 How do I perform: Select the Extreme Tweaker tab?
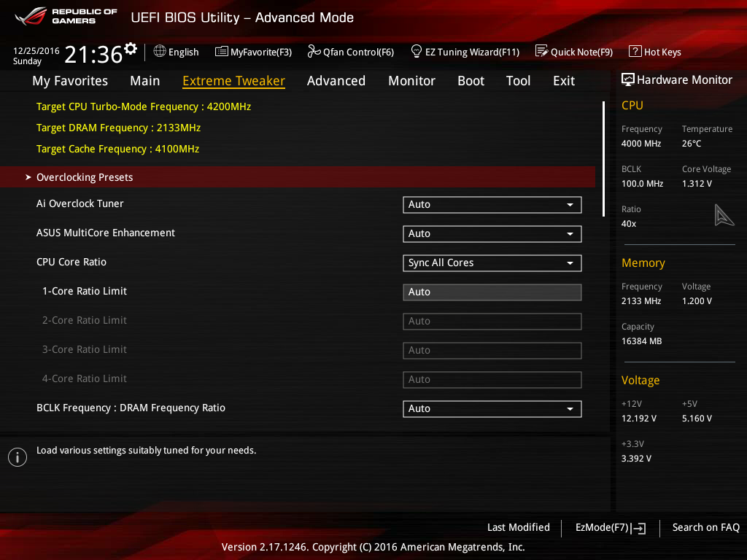tap(233, 81)
